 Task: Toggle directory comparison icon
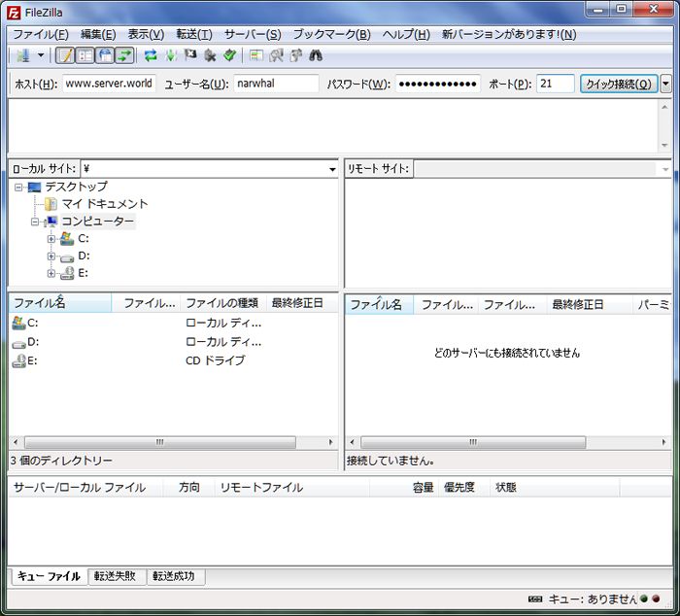pyautogui.click(x=276, y=55)
